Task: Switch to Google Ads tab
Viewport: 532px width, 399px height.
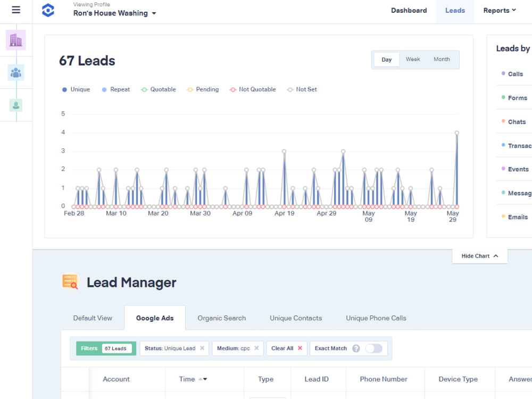Action: point(155,318)
